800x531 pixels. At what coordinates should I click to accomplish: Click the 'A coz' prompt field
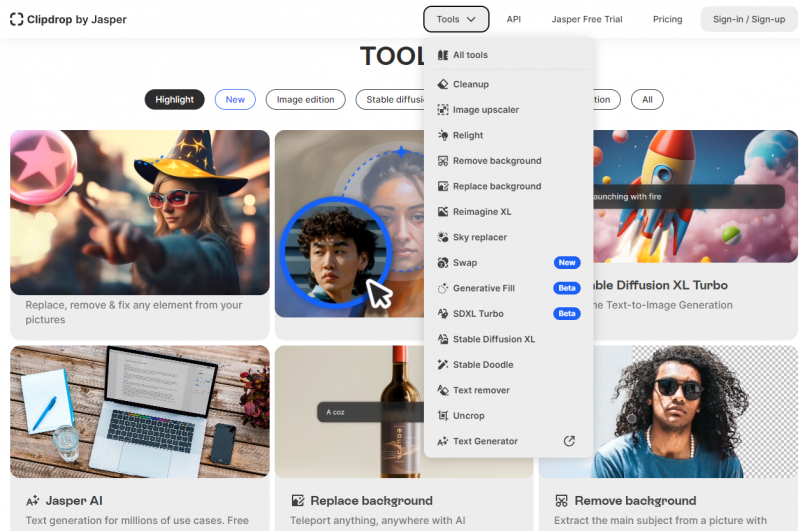(371, 412)
